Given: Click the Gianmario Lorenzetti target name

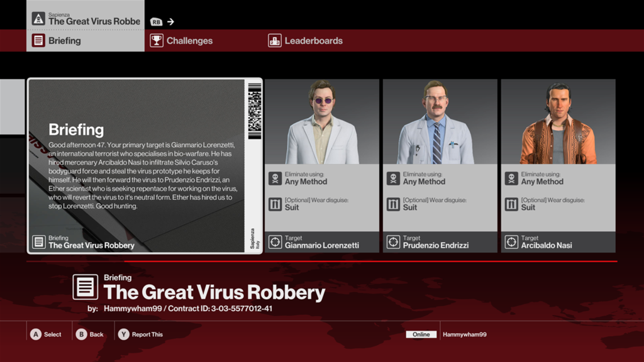Looking at the screenshot, I should pos(322,246).
